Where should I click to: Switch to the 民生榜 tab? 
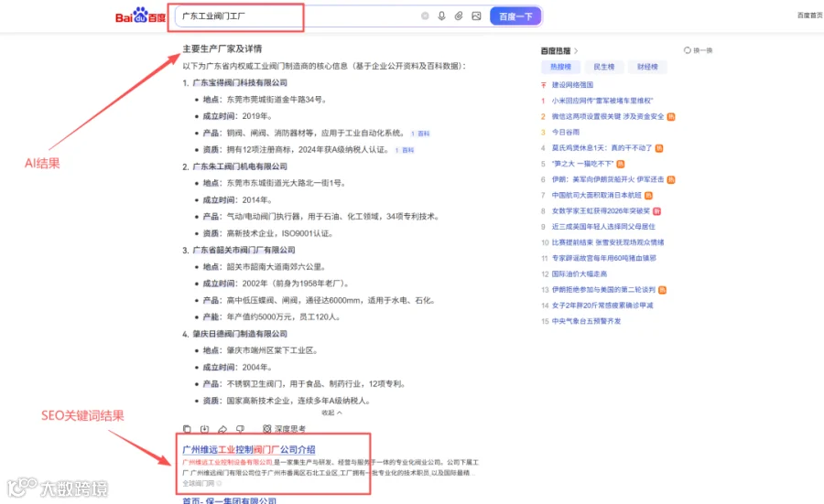604,67
